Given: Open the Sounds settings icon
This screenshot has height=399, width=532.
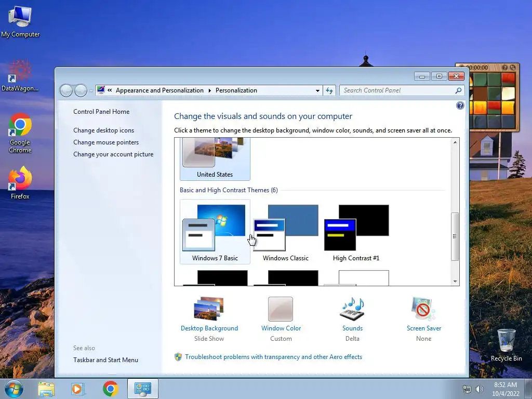Looking at the screenshot, I should (x=352, y=309).
